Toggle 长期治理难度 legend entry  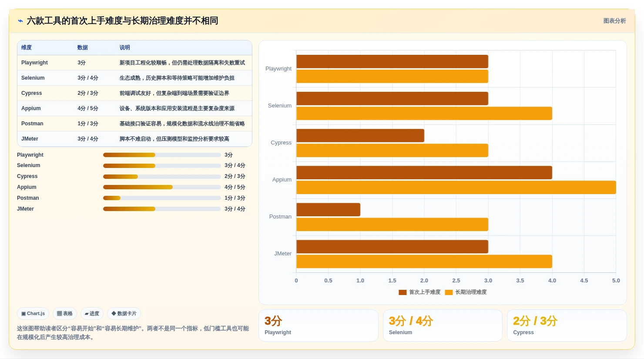(x=466, y=292)
